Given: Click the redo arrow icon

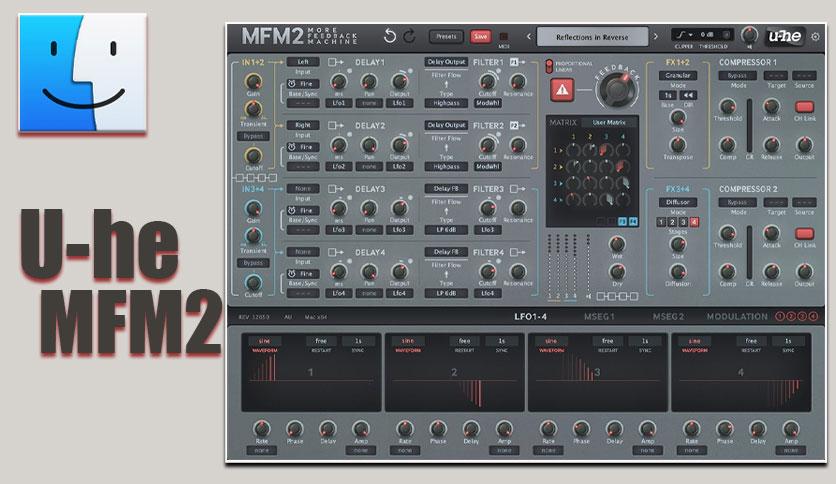Looking at the screenshot, I should coord(409,36).
